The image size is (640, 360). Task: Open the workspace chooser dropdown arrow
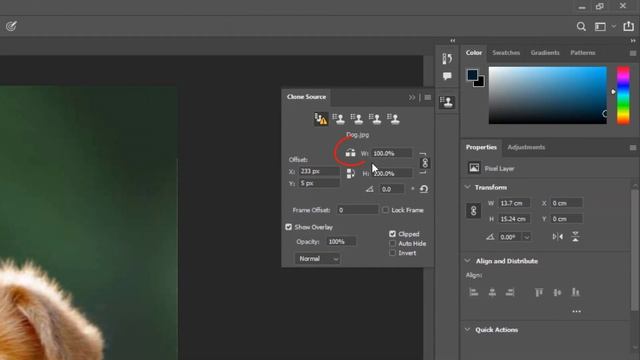[x=613, y=27]
